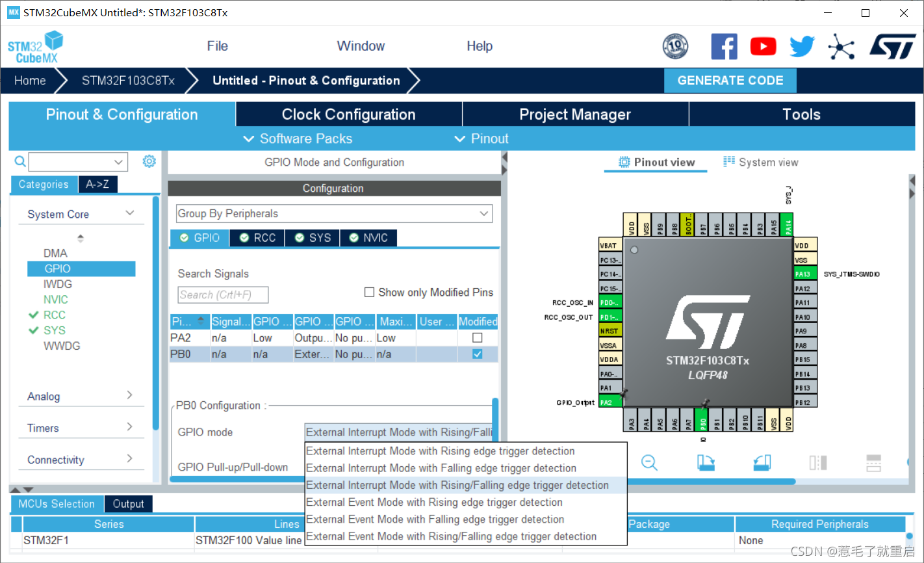The width and height of the screenshot is (924, 563).
Task: Zoom out the pinout view
Action: click(x=649, y=463)
